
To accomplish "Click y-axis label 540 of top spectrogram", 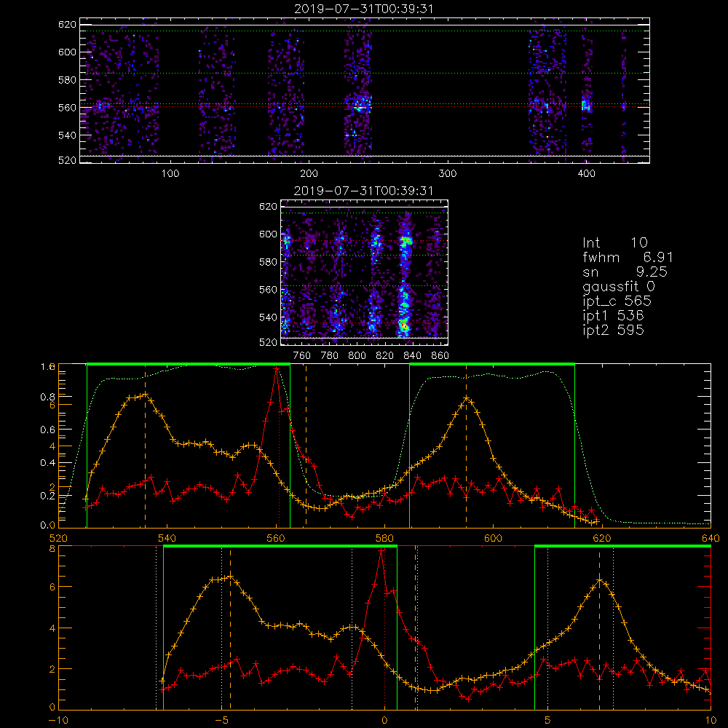I will 67,135.
